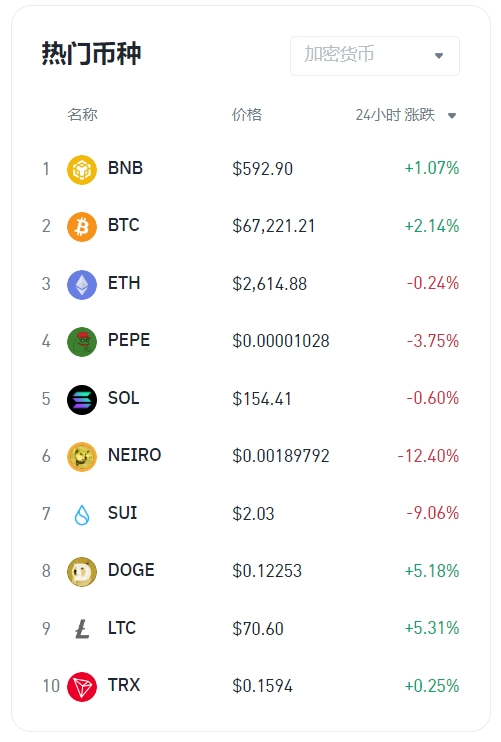Click the DOGE price $0.12253

coord(267,571)
